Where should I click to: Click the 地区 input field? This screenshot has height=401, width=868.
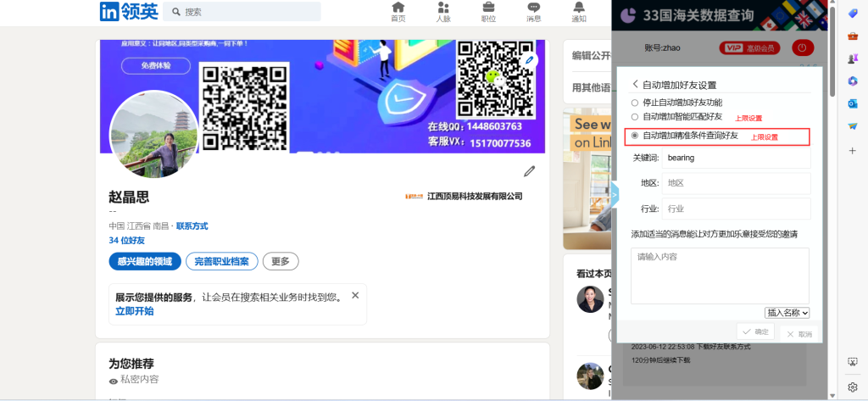(735, 183)
